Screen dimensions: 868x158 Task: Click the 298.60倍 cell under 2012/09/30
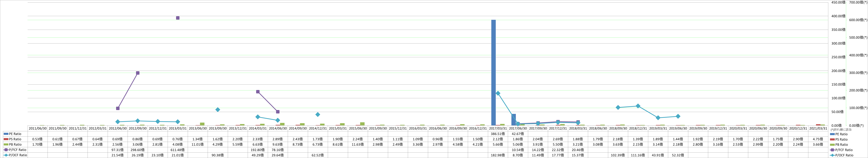point(138,150)
